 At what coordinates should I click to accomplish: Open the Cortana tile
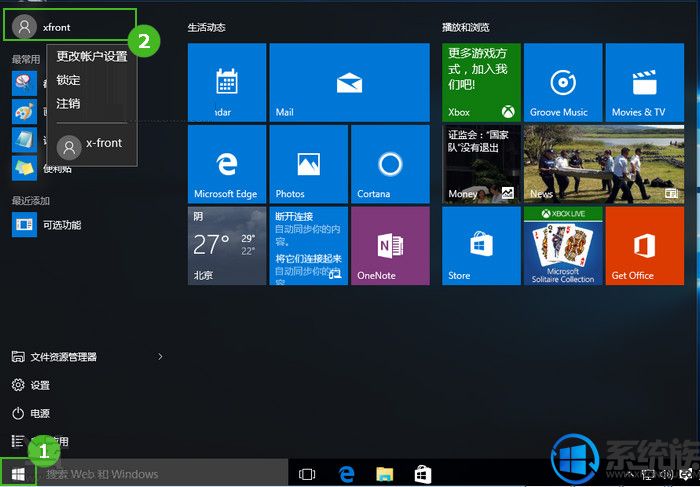(390, 164)
